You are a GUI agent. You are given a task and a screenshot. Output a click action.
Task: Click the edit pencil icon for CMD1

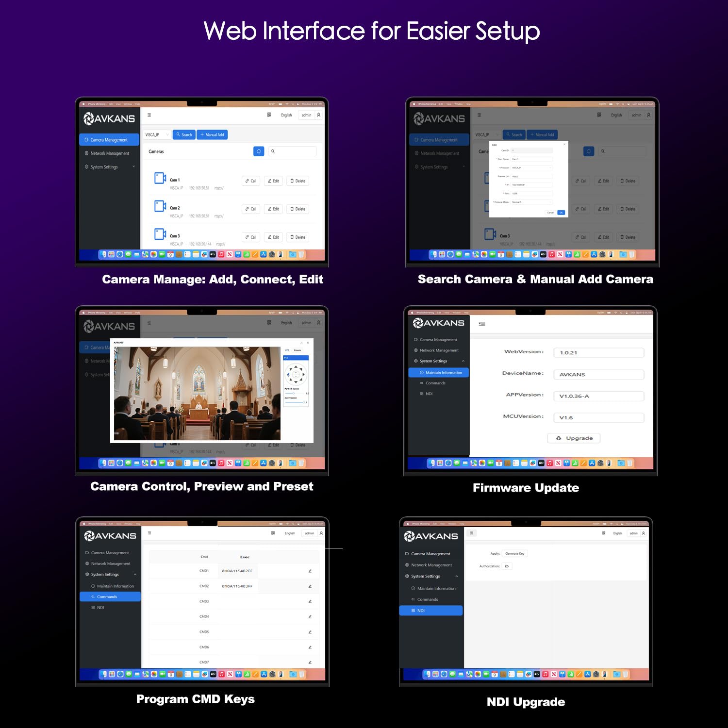pos(310,571)
